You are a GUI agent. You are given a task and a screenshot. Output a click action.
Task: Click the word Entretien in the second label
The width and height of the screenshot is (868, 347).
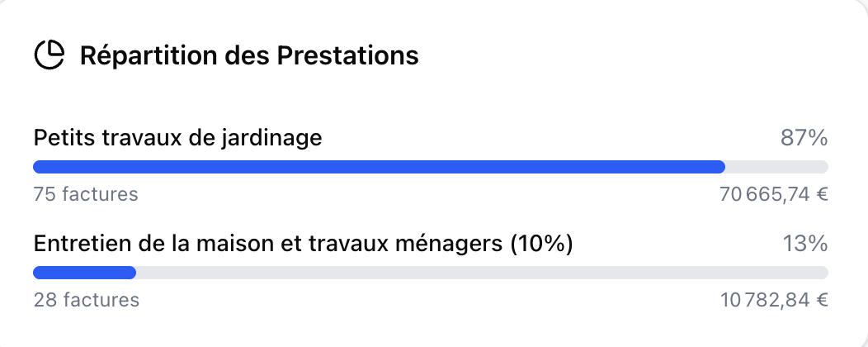(71, 244)
